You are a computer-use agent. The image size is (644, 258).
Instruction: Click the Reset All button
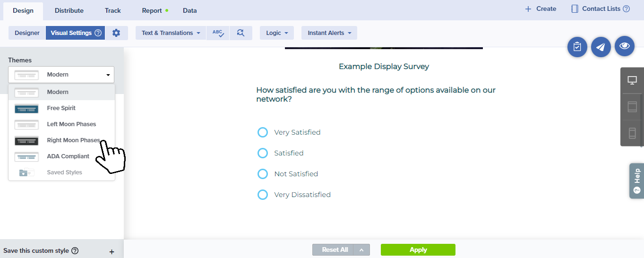coord(335,250)
